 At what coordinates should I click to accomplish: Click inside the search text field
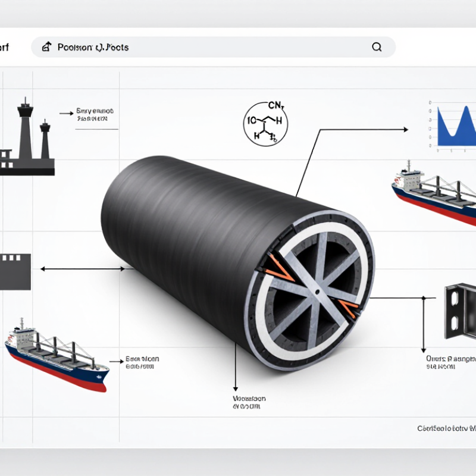pyautogui.click(x=214, y=47)
